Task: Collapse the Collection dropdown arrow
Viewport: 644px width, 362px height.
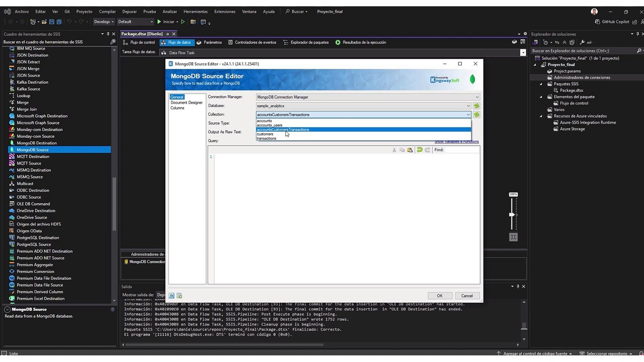Action: click(x=468, y=115)
